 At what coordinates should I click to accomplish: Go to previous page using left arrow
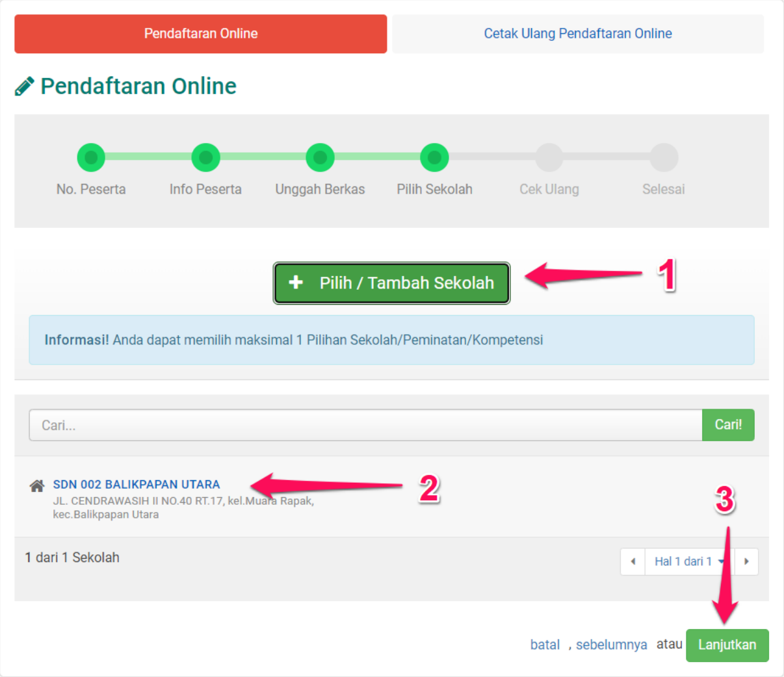[633, 561]
